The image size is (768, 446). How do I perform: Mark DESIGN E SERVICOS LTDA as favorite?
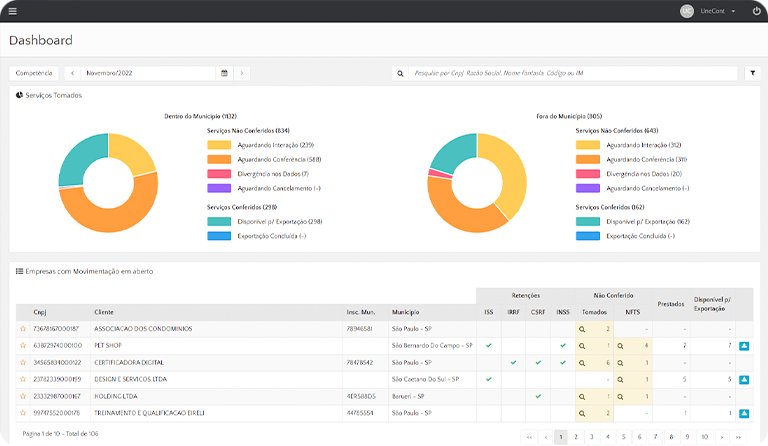click(23, 379)
